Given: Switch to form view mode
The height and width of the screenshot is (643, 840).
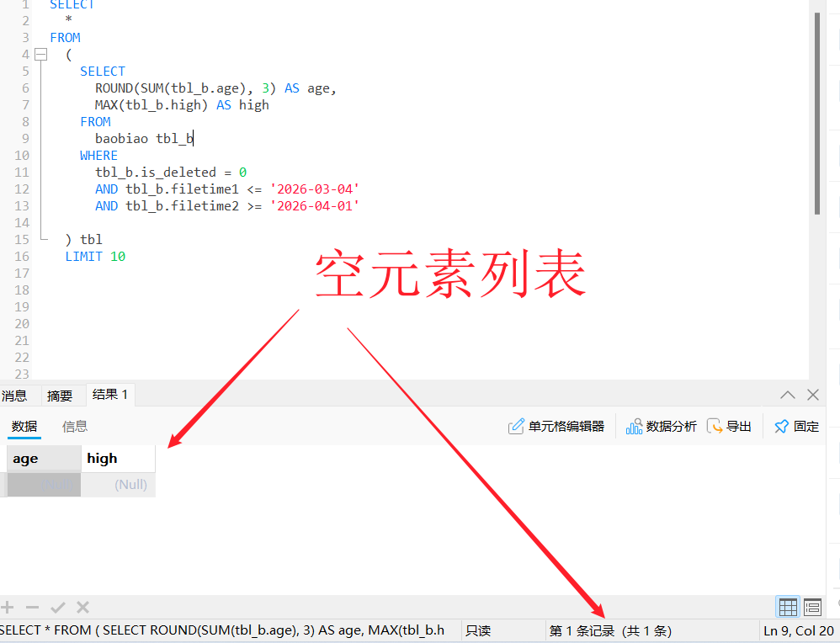Looking at the screenshot, I should (812, 607).
